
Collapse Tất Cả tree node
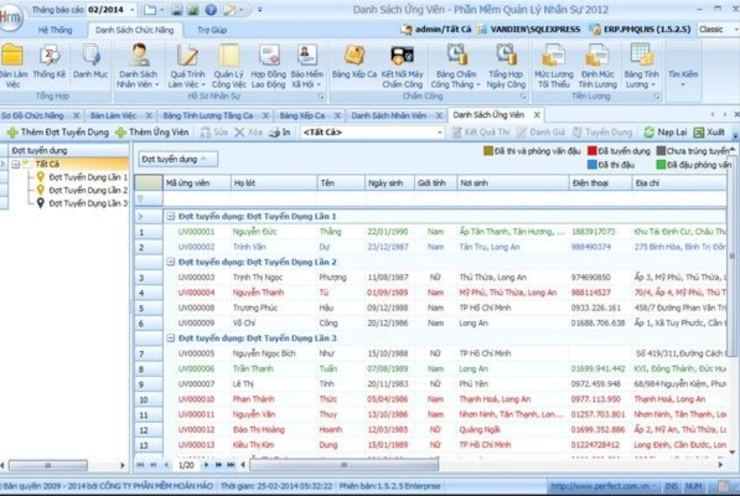coord(16,164)
